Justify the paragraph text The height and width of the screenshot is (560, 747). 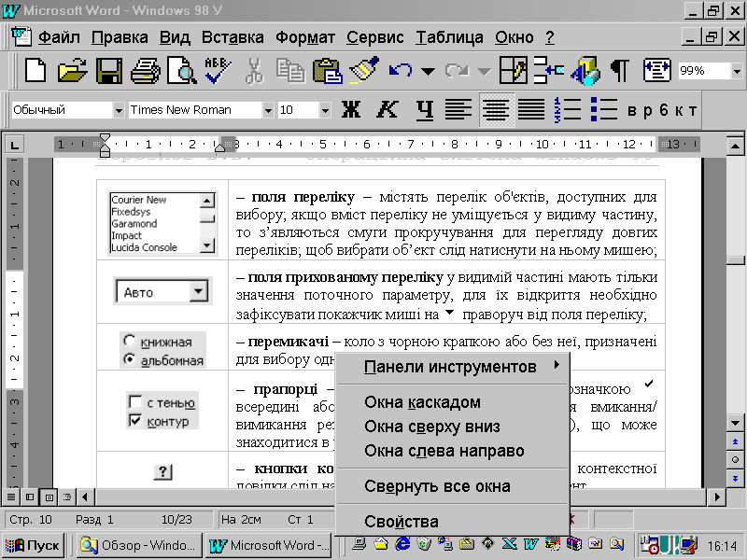pyautogui.click(x=531, y=110)
